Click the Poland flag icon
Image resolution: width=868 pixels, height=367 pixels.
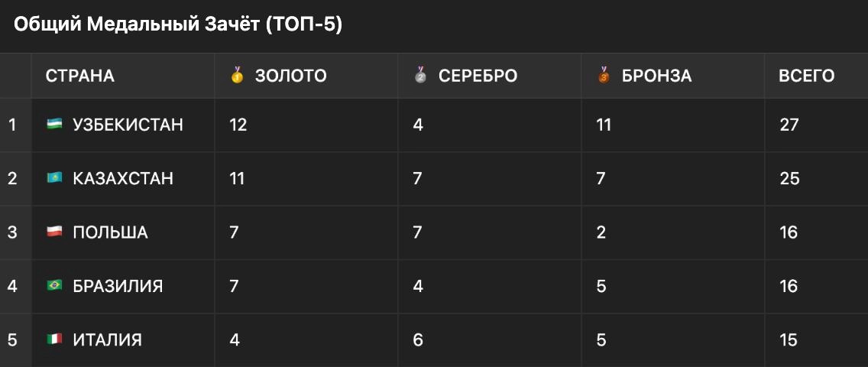54,232
